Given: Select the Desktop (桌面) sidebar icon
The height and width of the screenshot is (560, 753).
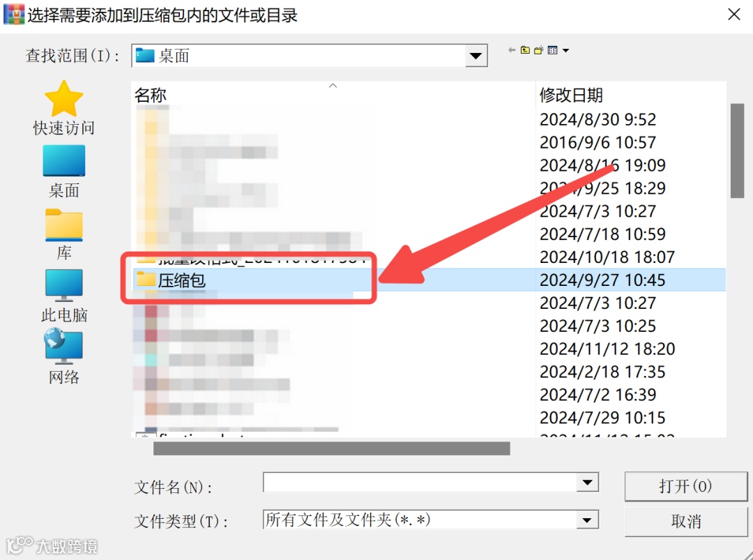Looking at the screenshot, I should [64, 161].
